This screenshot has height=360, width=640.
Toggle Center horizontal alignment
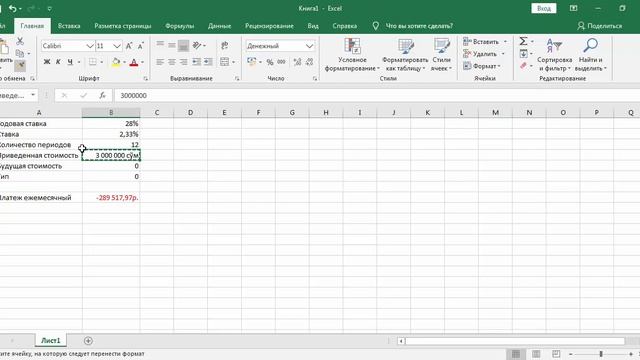pos(172,62)
